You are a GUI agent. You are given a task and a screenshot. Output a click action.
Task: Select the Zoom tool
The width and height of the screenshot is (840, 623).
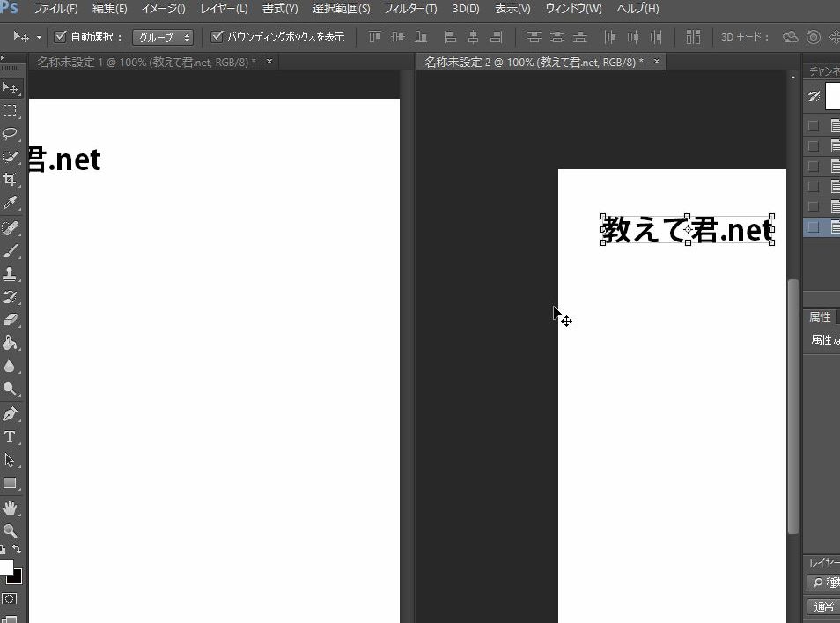click(10, 531)
